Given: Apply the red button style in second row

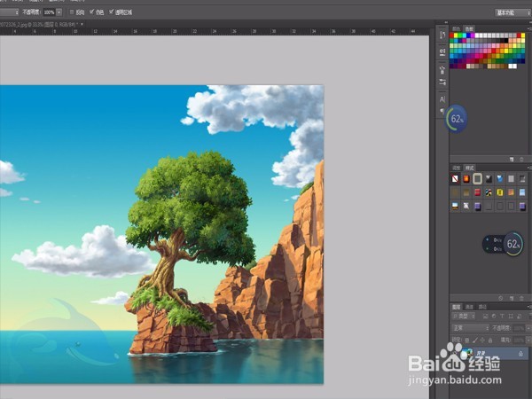Looking at the screenshot, I should [x=477, y=192].
